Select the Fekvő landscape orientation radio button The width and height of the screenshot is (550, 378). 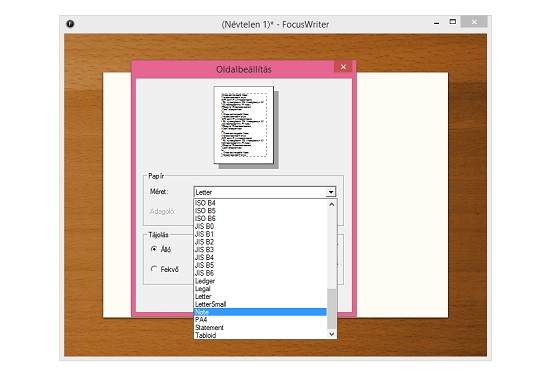click(154, 269)
